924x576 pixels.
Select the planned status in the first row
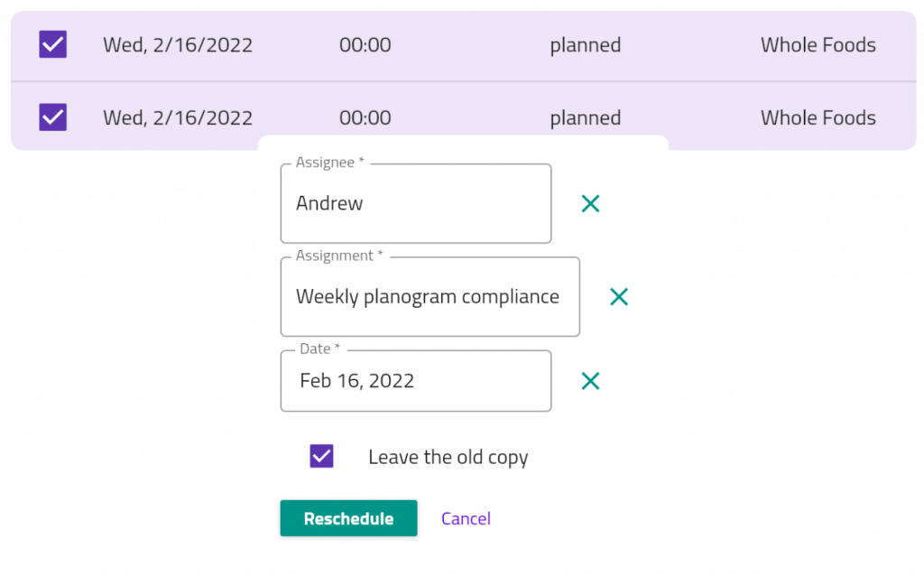coord(585,44)
